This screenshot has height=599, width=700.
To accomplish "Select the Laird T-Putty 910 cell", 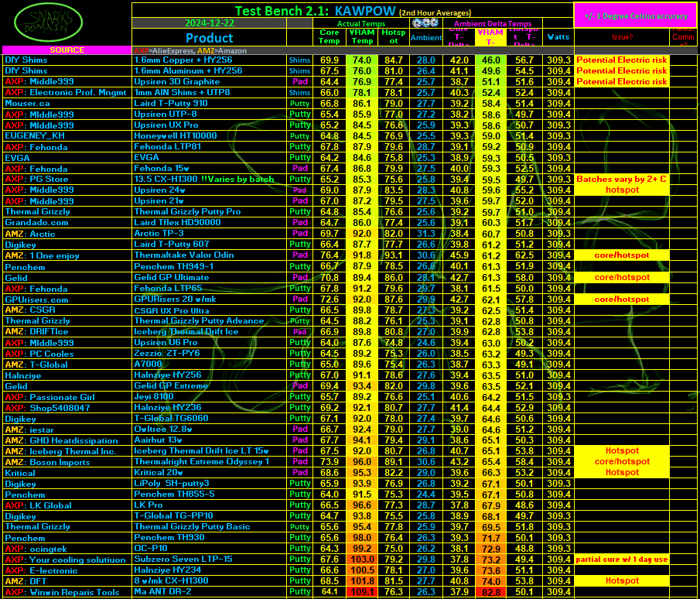I will [x=210, y=103].
